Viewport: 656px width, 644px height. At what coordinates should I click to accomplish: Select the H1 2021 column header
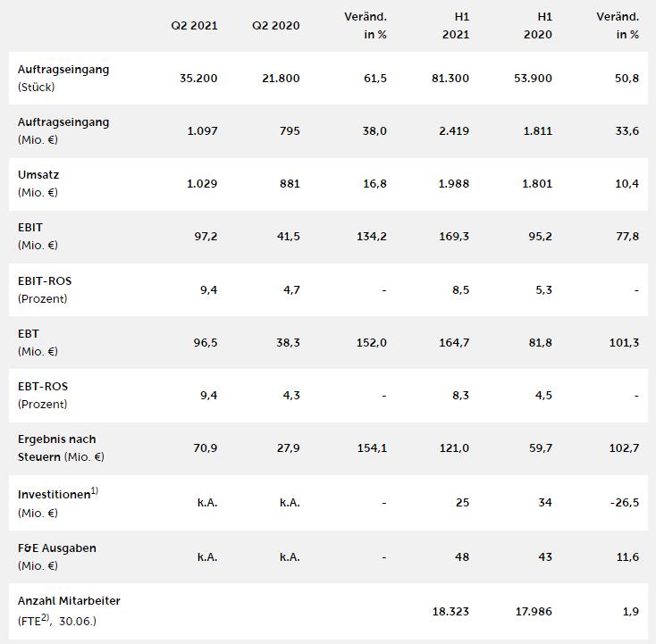pos(455,26)
